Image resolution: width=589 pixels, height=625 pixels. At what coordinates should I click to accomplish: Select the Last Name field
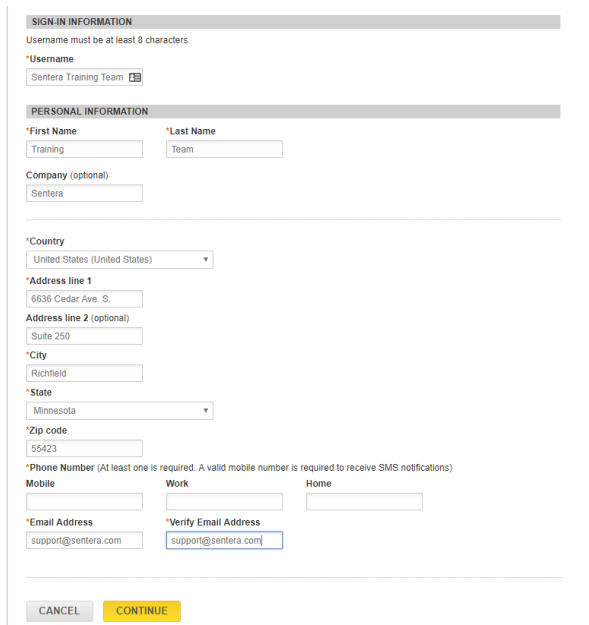coord(224,149)
